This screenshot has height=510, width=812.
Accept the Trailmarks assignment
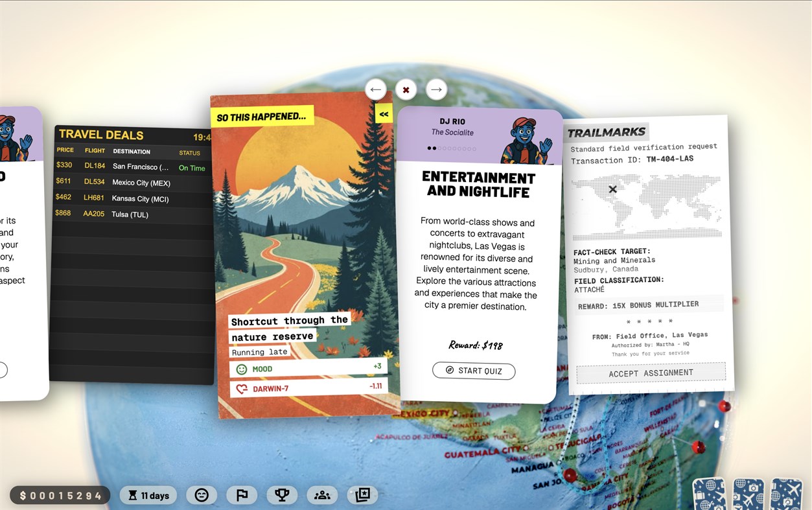(651, 373)
